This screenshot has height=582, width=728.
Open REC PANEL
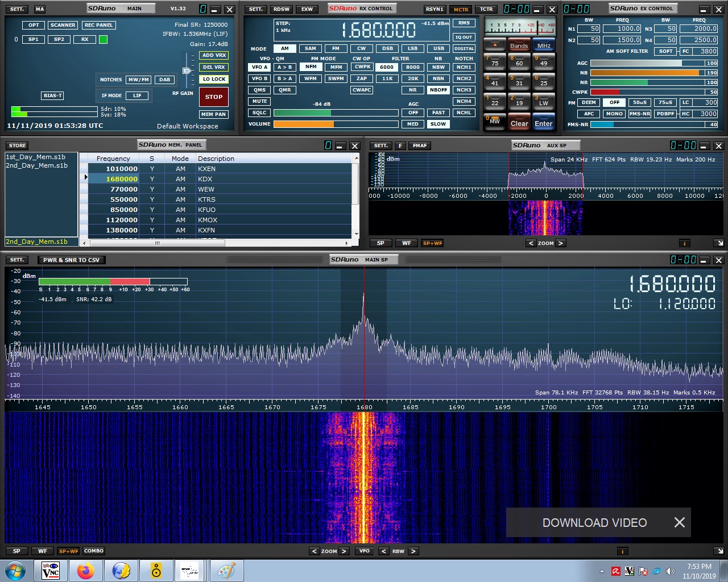[98, 25]
